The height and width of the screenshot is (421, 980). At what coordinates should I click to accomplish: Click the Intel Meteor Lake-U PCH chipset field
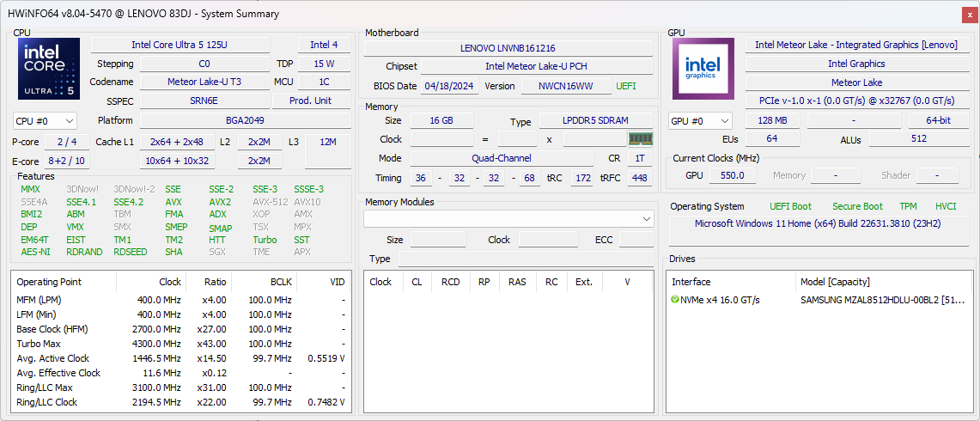(536, 66)
